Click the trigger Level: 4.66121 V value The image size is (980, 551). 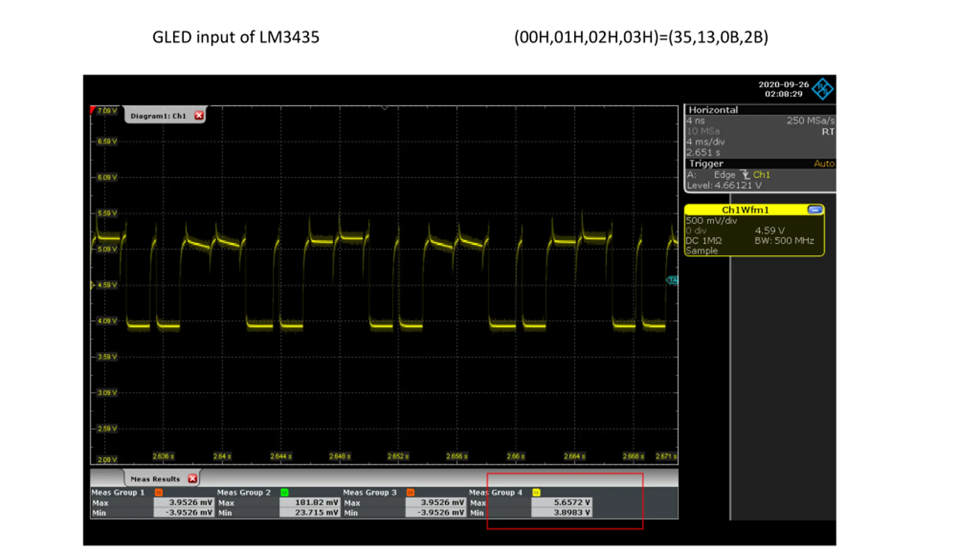click(x=724, y=185)
